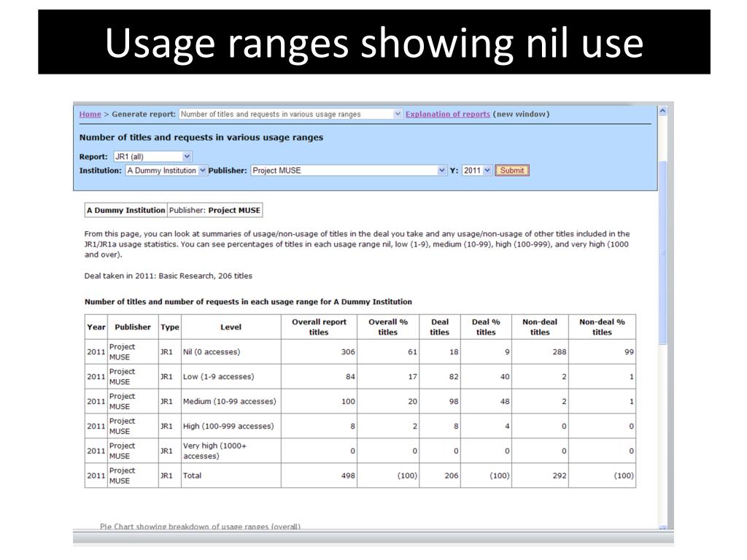Click value 306 in Nil row
This screenshot has height=560, width=747.
348,352
